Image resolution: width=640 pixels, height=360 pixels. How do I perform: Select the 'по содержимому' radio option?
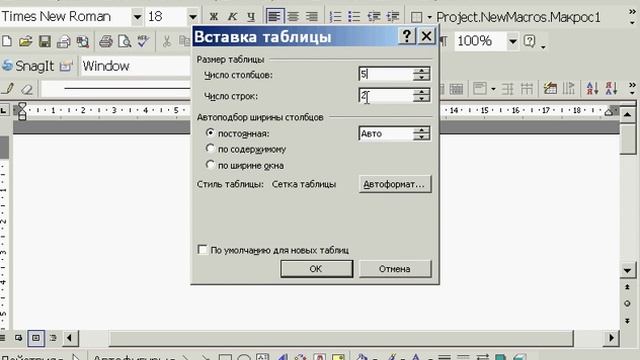(210, 148)
